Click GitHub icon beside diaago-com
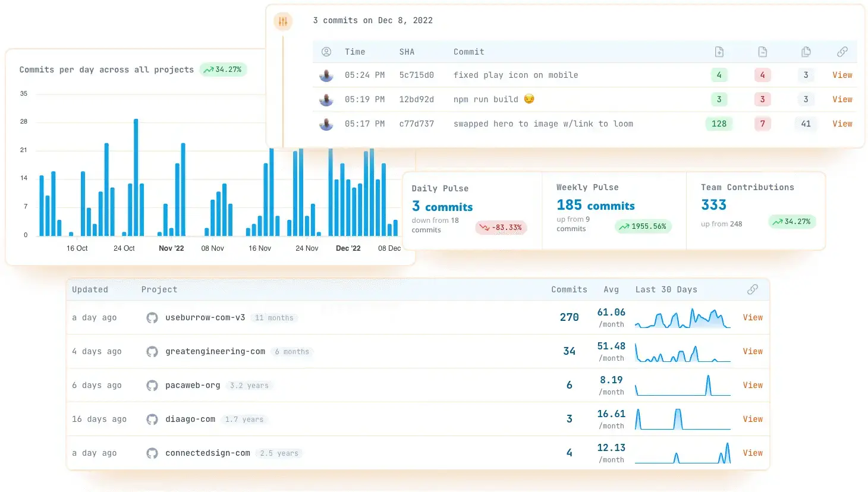868x492 pixels. 152,420
